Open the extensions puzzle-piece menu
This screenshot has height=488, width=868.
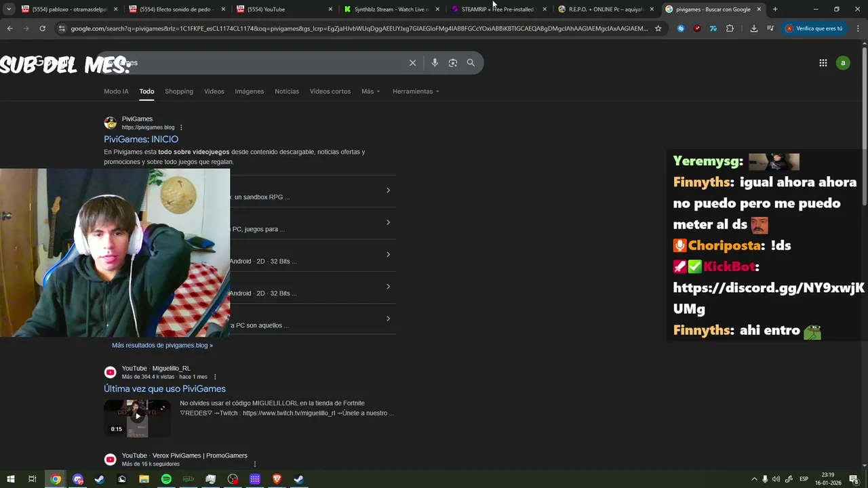coord(730,28)
